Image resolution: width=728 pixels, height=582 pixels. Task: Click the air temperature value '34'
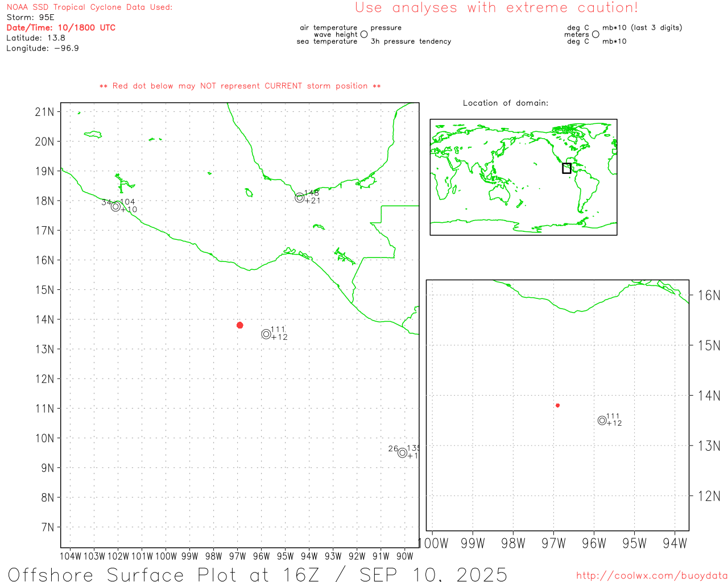point(106,202)
